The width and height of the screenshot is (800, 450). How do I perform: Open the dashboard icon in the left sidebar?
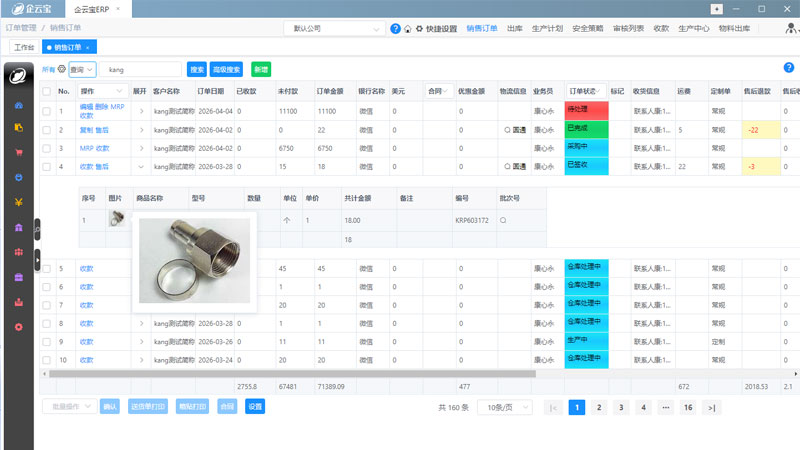coord(19,105)
